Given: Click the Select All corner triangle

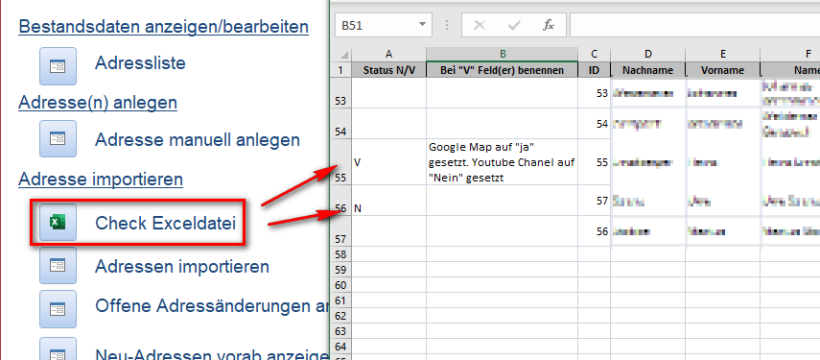Looking at the screenshot, I should tap(344, 55).
